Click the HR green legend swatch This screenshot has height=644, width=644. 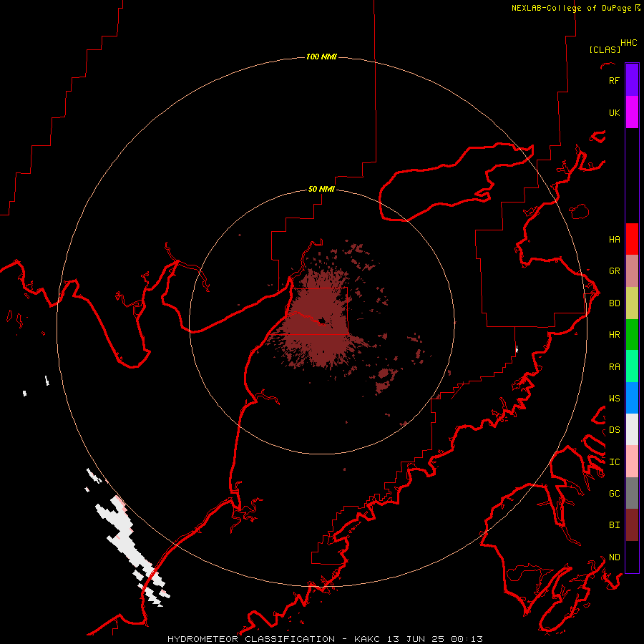point(632,335)
